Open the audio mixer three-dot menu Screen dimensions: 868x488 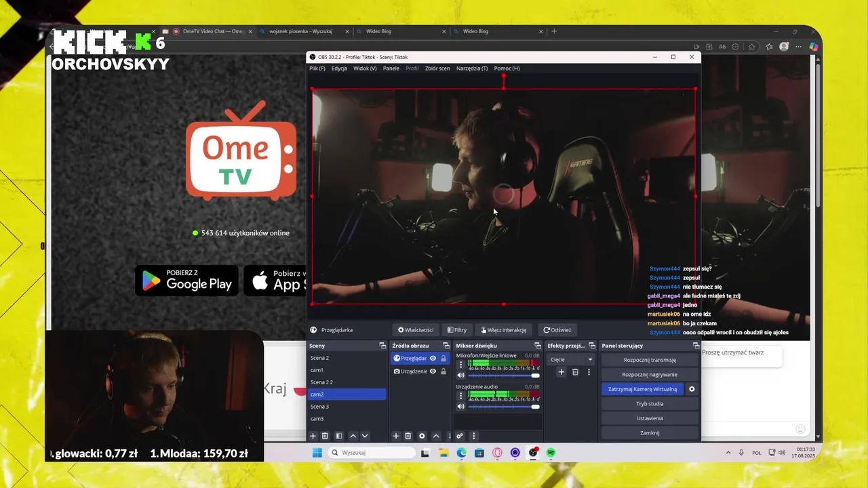pos(473,436)
